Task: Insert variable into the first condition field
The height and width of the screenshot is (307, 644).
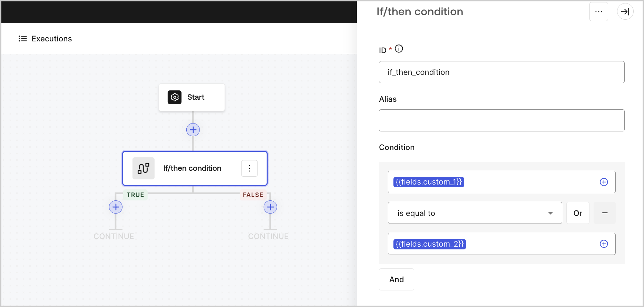Action: click(604, 182)
